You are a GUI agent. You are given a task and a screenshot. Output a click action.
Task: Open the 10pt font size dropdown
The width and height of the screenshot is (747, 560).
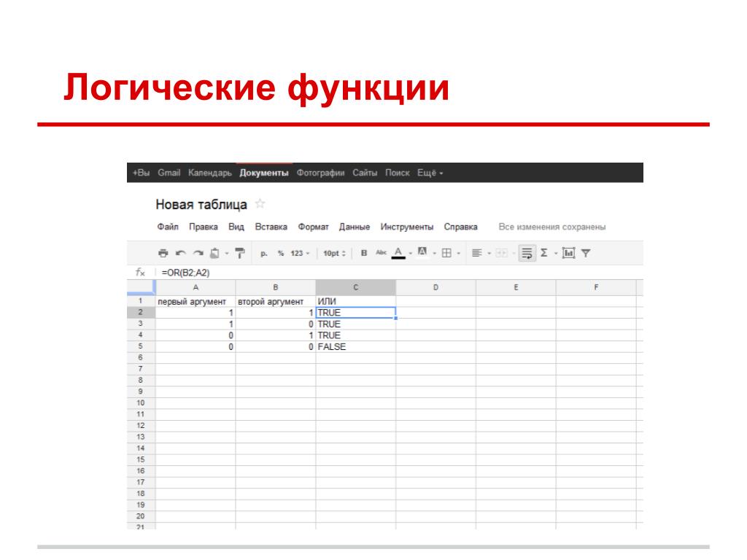[334, 253]
